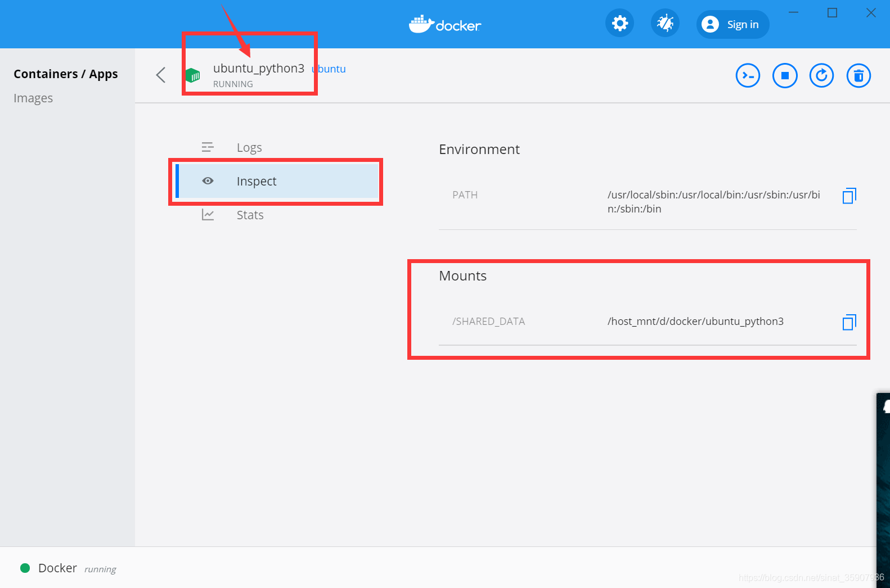Open Docker settings gear icon
Screen dimensions: 890x588
(x=620, y=24)
